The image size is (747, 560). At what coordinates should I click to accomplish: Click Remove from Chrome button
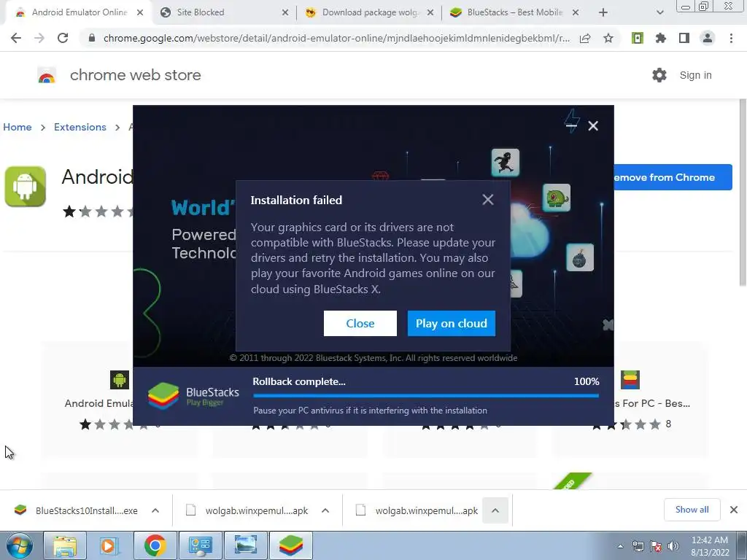pyautogui.click(x=673, y=177)
